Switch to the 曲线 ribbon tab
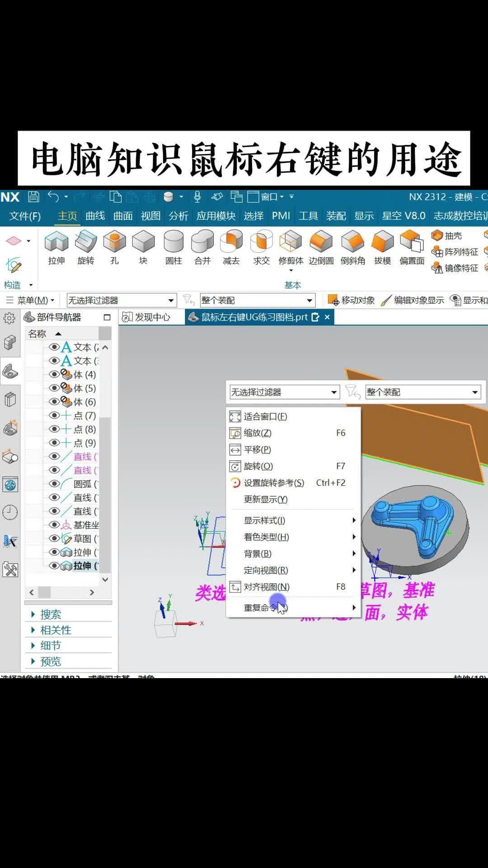This screenshot has width=488, height=868. [x=95, y=216]
